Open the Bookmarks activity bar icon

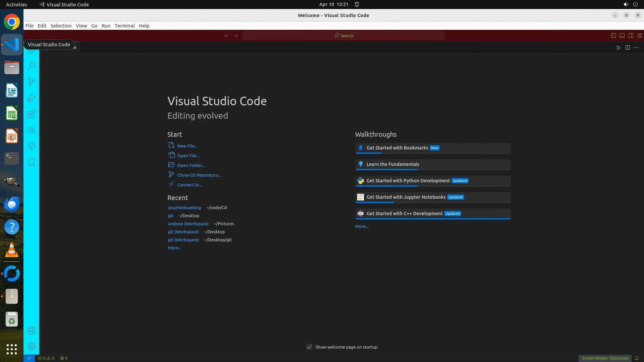coord(31,162)
